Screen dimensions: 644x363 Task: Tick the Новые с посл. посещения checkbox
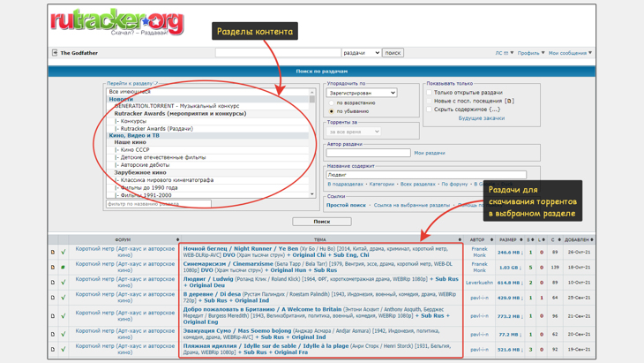[x=430, y=101]
